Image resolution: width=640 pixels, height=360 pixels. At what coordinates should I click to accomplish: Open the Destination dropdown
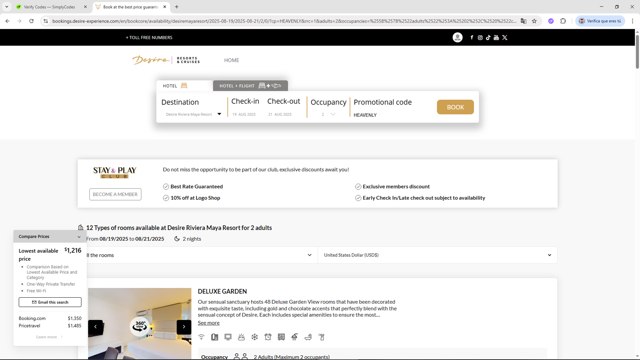[192, 114]
